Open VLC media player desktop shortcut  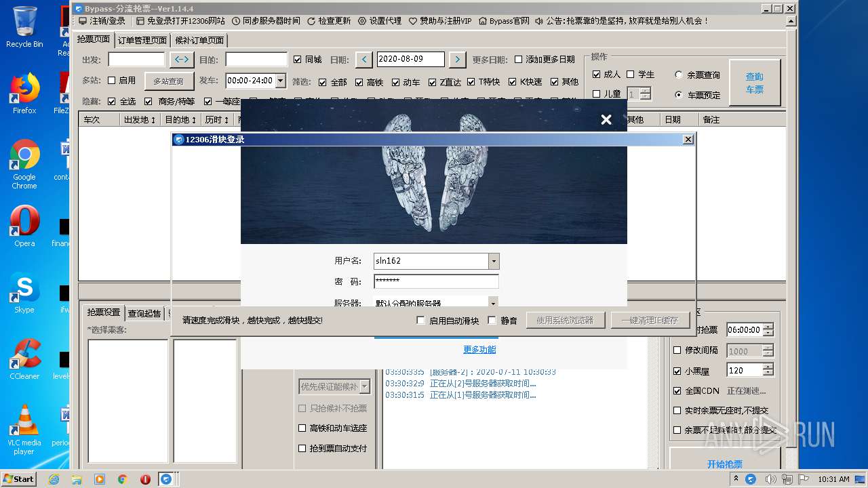(x=24, y=429)
